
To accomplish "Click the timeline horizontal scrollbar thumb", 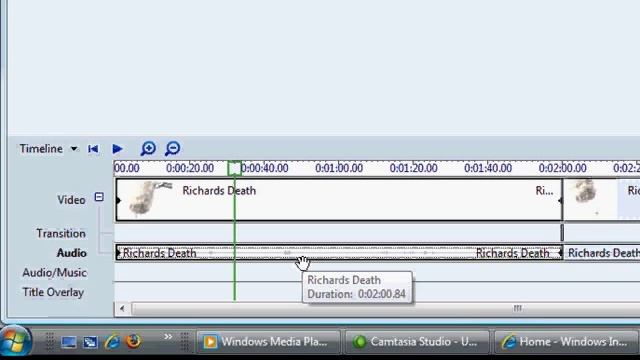I will (x=386, y=309).
